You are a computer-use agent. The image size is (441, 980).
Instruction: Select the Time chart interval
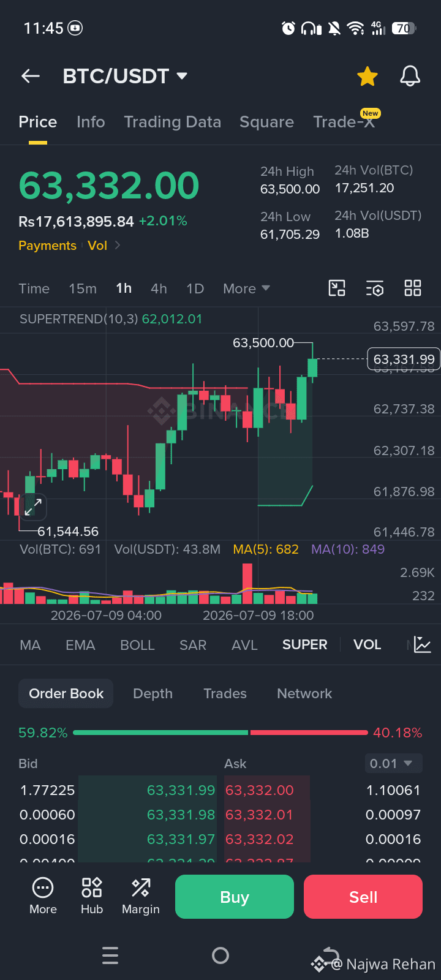coord(34,288)
